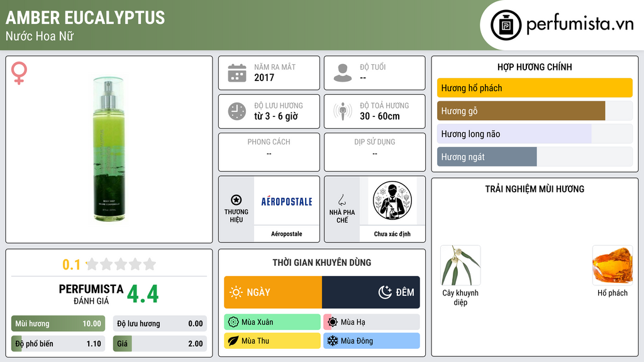
Task: Click the Mùa Đông season chip
Action: click(x=372, y=341)
